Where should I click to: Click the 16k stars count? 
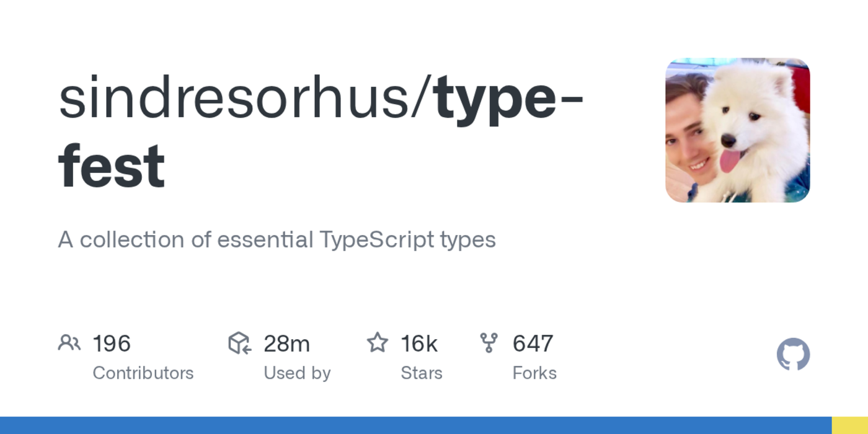(419, 343)
